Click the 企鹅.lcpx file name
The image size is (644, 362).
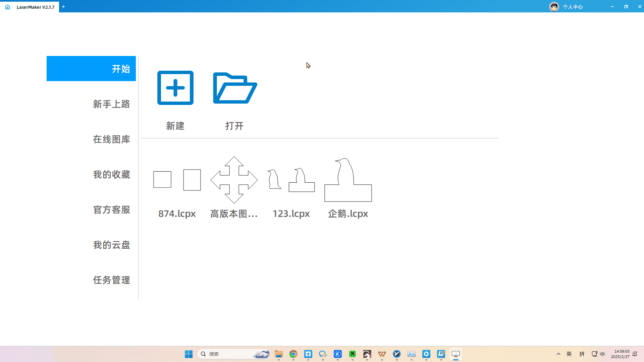click(x=348, y=214)
